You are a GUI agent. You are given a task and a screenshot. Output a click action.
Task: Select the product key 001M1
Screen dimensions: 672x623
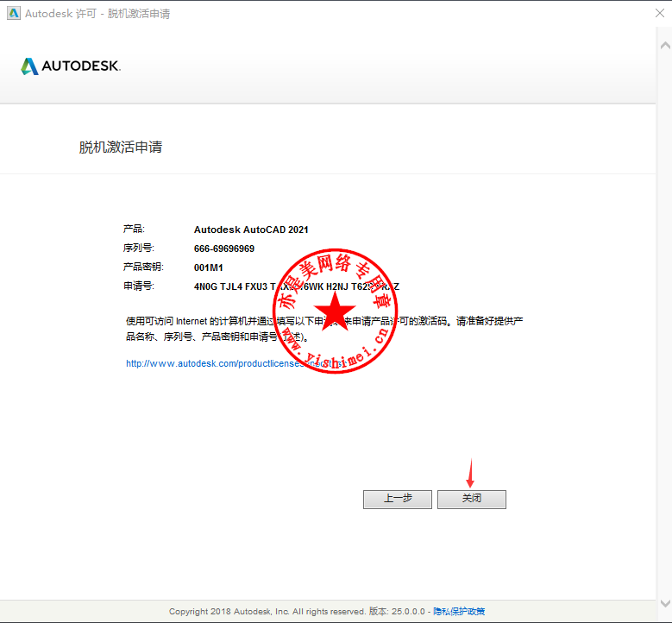pyautogui.click(x=208, y=267)
